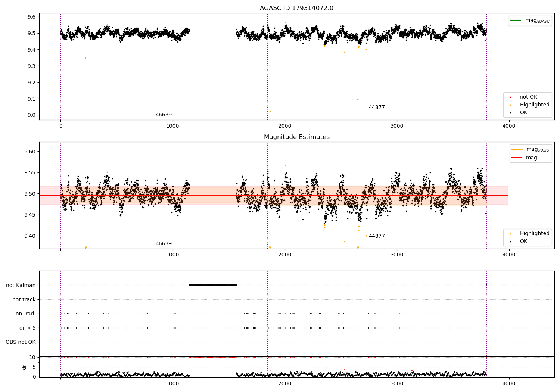The width and height of the screenshot is (560, 392).
Task: Click the "9.1" y tick in the top plot
Action: point(31,99)
